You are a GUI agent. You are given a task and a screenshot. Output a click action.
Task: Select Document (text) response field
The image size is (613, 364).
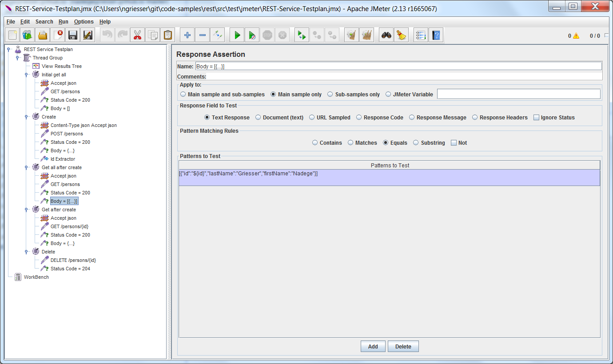(279, 118)
